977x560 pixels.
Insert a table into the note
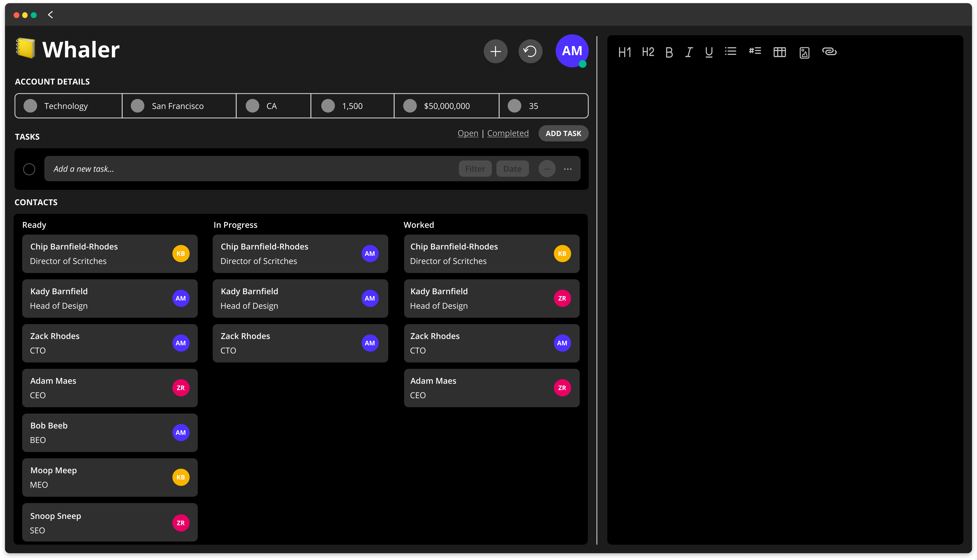(x=779, y=52)
